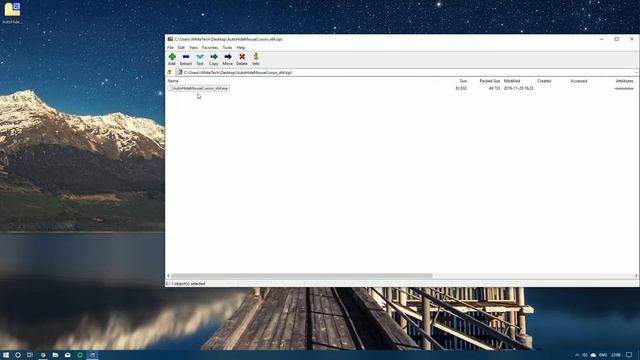The image size is (640, 360).
Task: Sort by the Packed Size column header
Action: [490, 81]
